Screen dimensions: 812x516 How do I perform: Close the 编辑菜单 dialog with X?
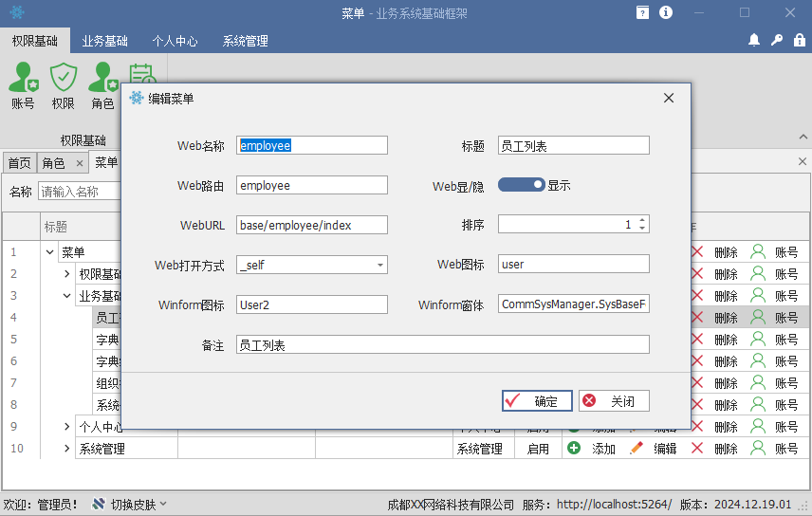point(669,98)
